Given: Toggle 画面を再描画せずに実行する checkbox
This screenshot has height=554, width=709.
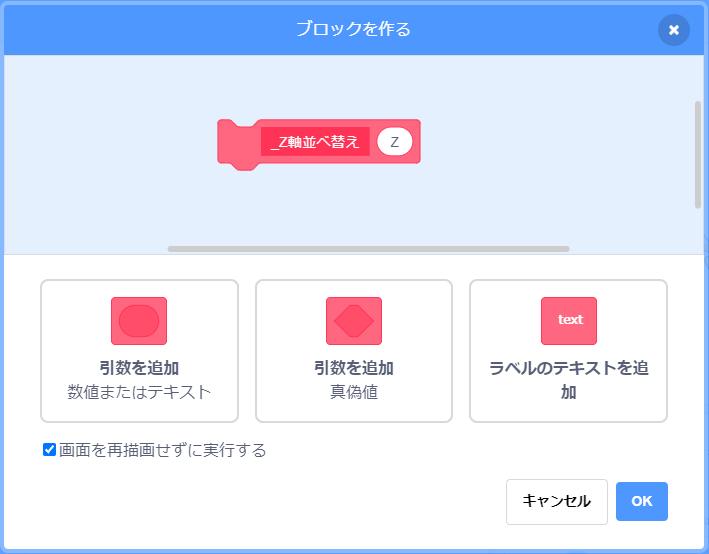Looking at the screenshot, I should 49,450.
